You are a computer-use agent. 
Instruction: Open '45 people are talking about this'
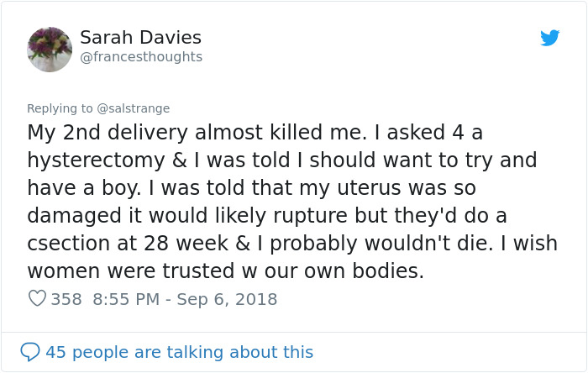179,351
